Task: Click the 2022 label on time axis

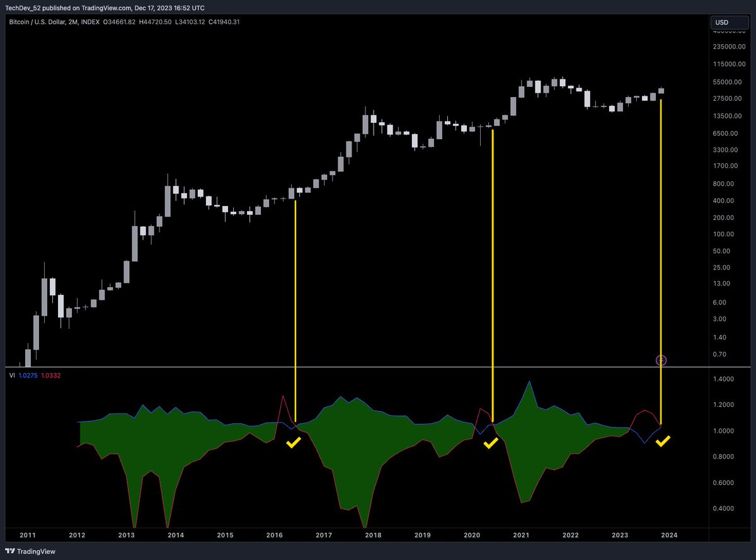Action: (x=571, y=535)
